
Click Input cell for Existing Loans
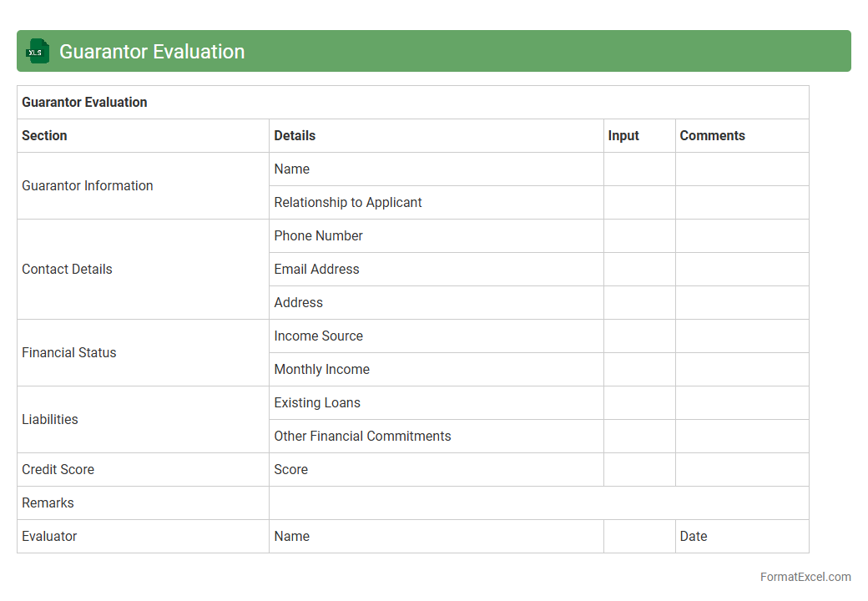coord(638,403)
